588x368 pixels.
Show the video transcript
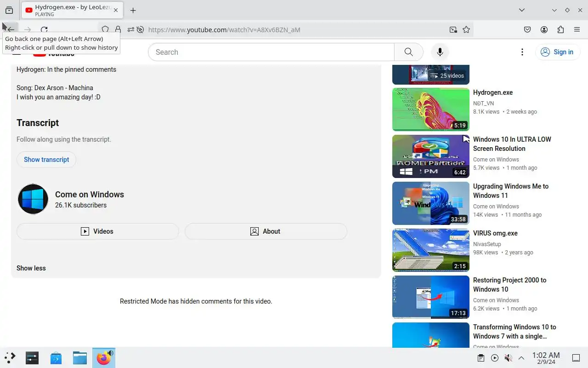pyautogui.click(x=46, y=160)
